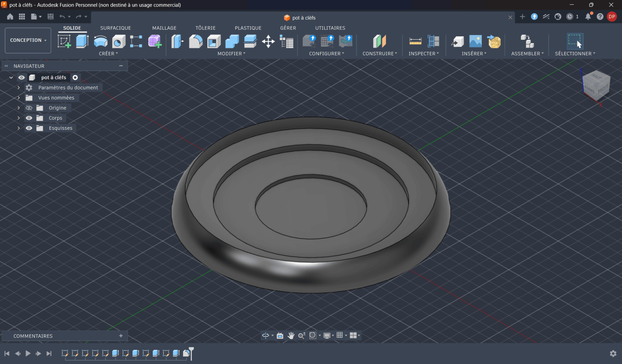The height and width of the screenshot is (364, 622).
Task: Open the Change Parameters table icon
Action: [286, 41]
